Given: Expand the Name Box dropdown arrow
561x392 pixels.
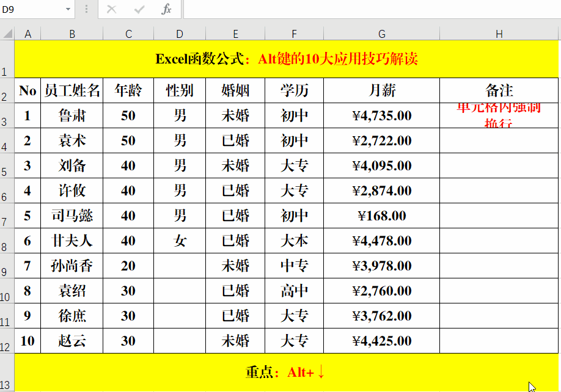Looking at the screenshot, I should [x=68, y=9].
